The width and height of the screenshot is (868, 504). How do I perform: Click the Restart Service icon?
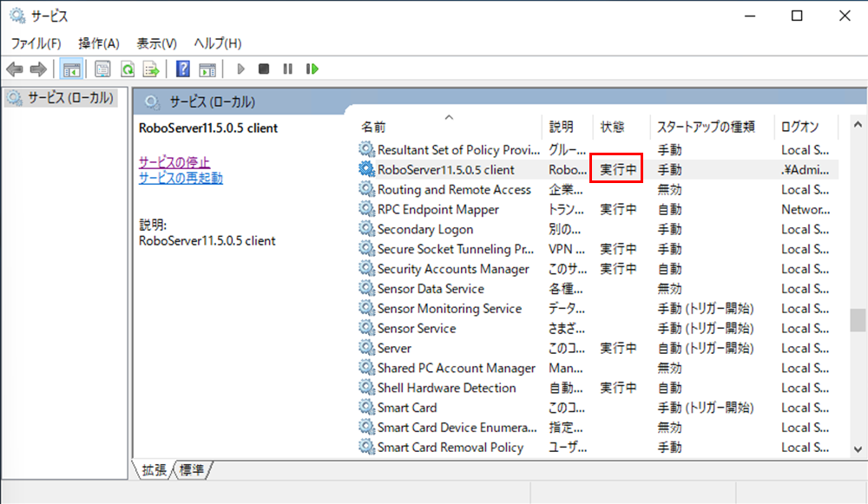click(312, 69)
